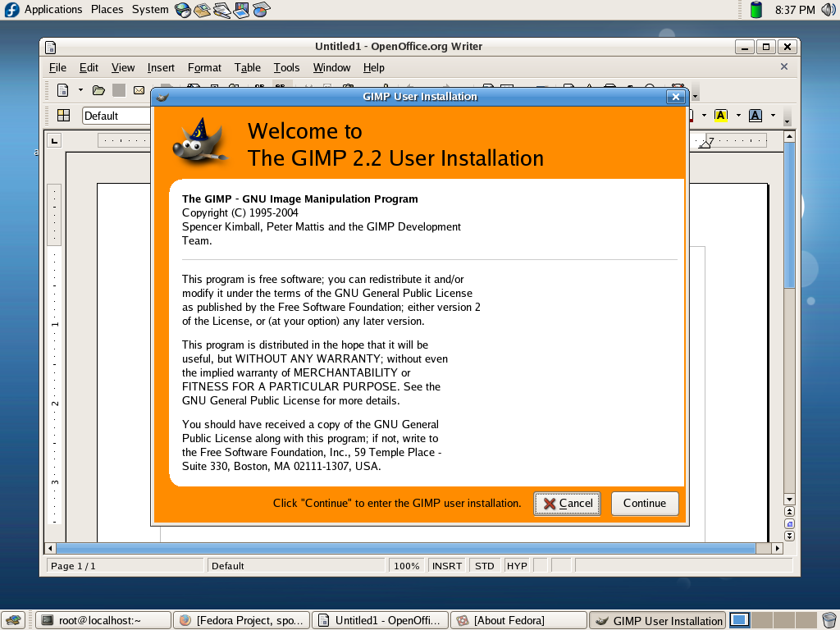This screenshot has width=840, height=630.
Task: Launch the presentation launcher icon
Action: click(242, 10)
